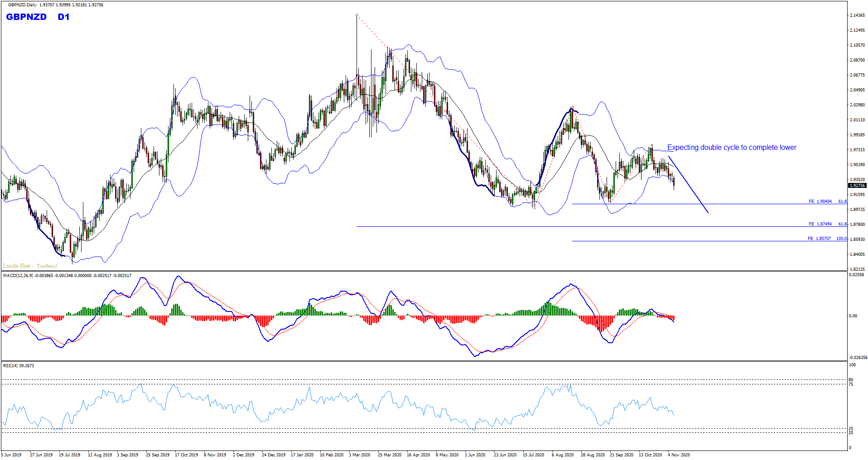Click the Laszlo Hun Toolbox2 label

[x=30, y=266]
